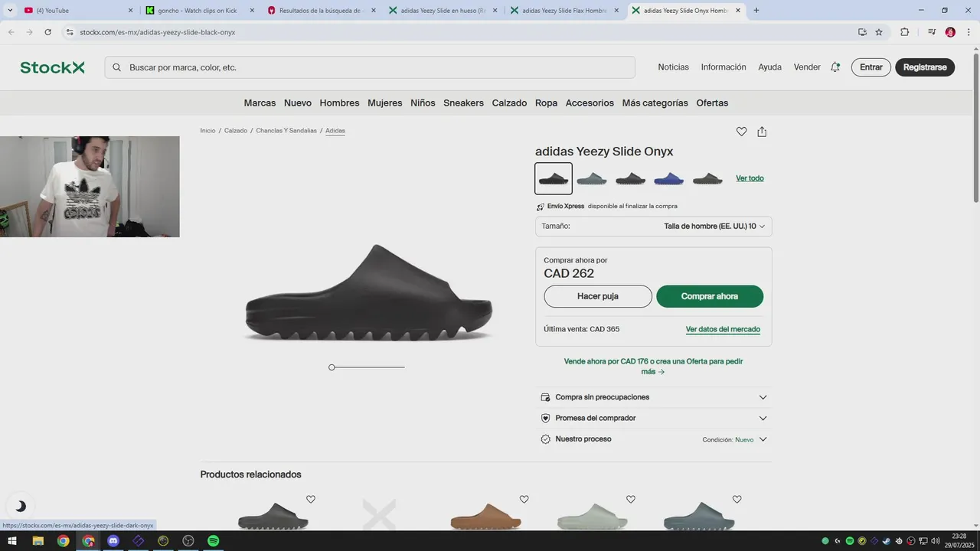Click the brown related slide thumbnail
980x551 pixels.
click(485, 516)
